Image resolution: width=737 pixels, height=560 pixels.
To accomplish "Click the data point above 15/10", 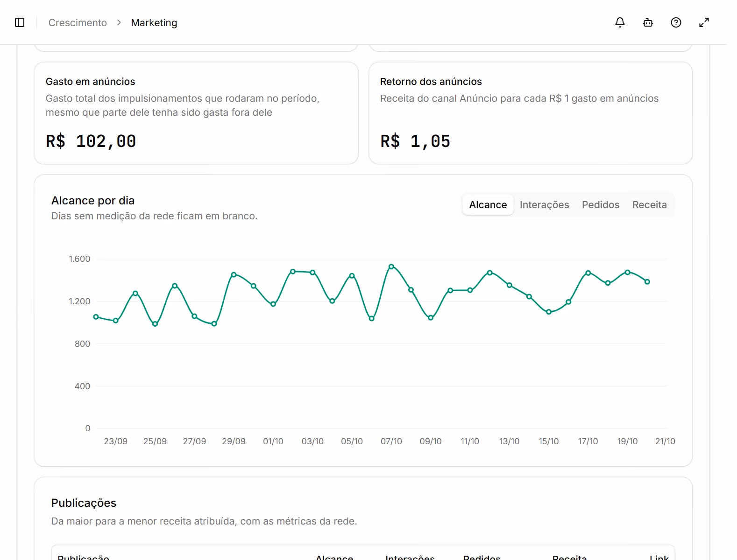I will [x=549, y=312].
